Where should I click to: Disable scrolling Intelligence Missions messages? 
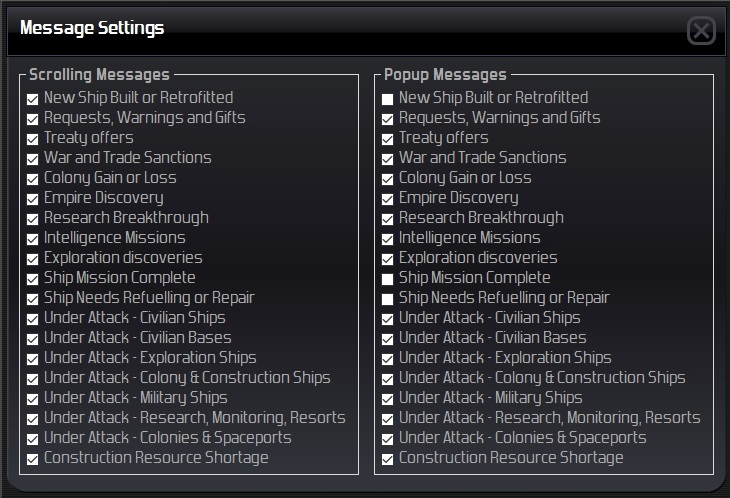(x=33, y=239)
